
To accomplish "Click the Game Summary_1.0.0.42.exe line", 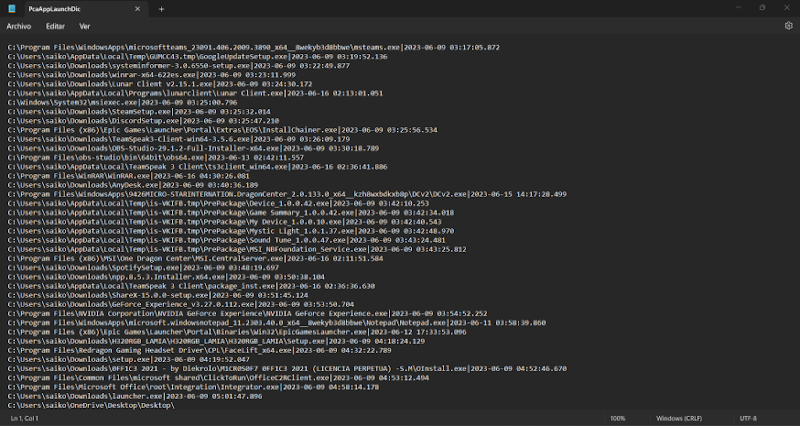I will tap(231, 213).
